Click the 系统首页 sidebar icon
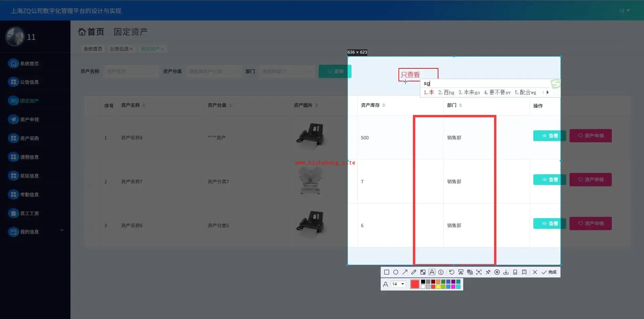The image size is (644, 319). click(x=13, y=63)
